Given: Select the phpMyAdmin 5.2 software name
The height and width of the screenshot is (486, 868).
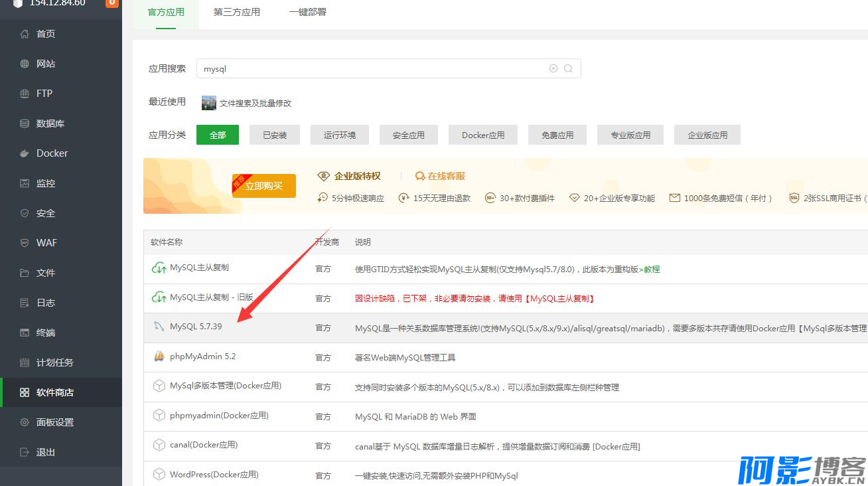Looking at the screenshot, I should pyautogui.click(x=202, y=357).
